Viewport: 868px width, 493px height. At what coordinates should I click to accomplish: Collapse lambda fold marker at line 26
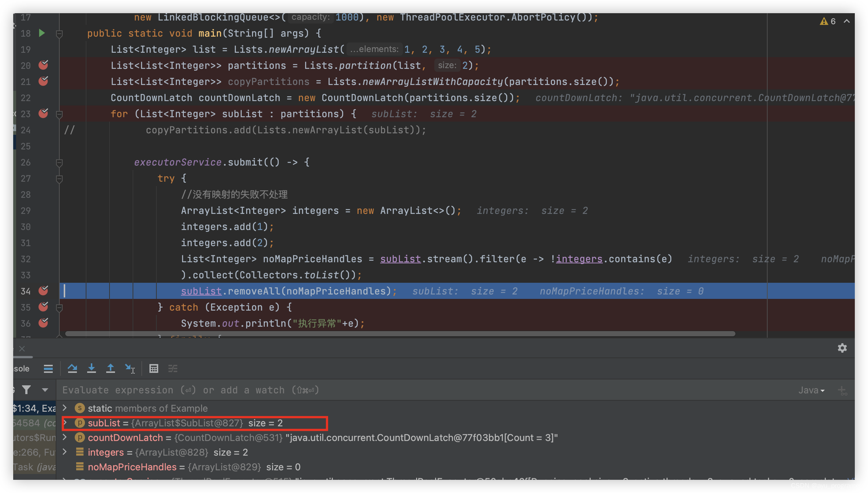pyautogui.click(x=59, y=163)
